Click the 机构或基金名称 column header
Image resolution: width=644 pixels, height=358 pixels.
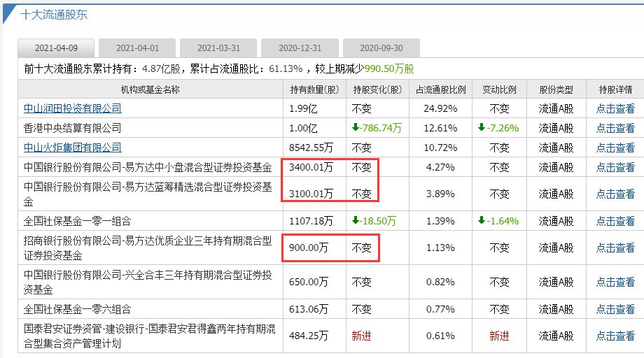tap(150, 89)
